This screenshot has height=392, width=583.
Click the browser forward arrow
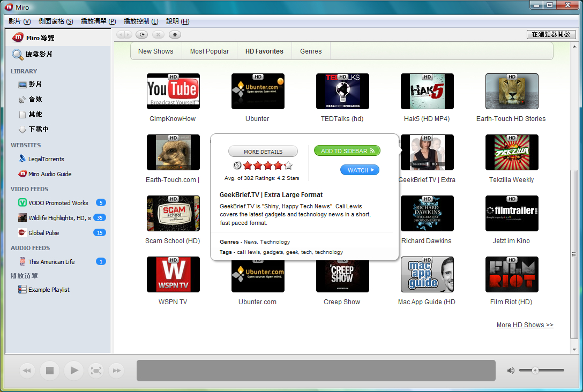point(128,35)
